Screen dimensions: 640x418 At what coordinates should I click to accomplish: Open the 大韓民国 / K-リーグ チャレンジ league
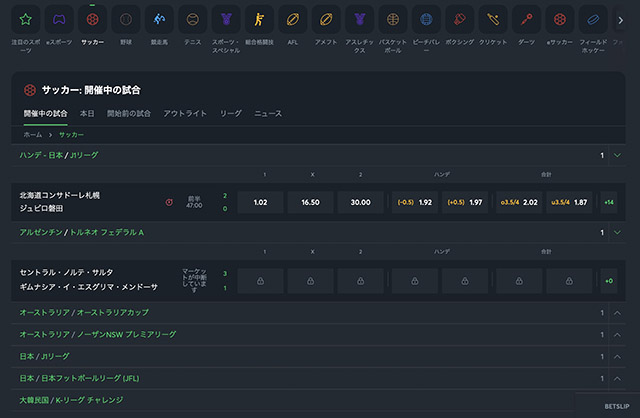point(71,400)
